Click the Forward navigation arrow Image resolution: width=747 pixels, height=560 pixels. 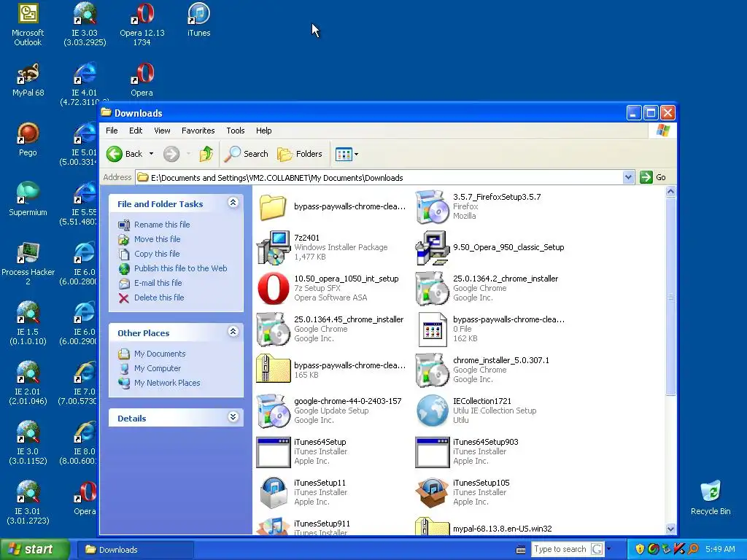point(171,154)
